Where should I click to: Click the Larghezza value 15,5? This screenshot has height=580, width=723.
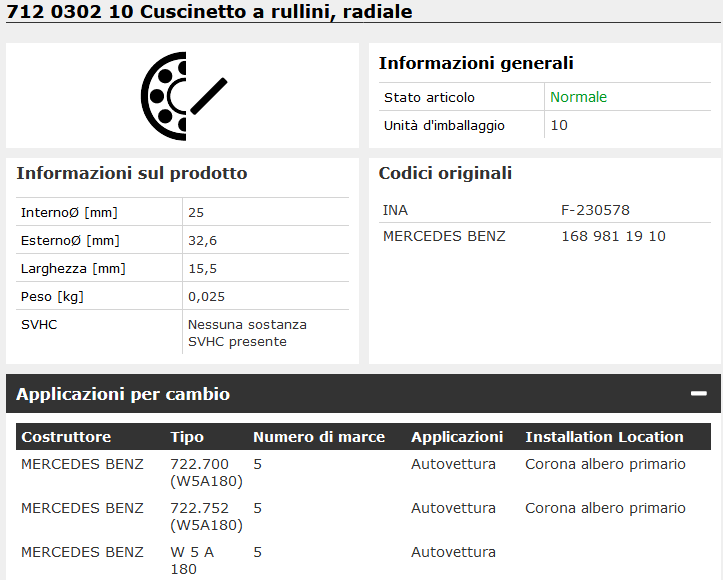(202, 269)
